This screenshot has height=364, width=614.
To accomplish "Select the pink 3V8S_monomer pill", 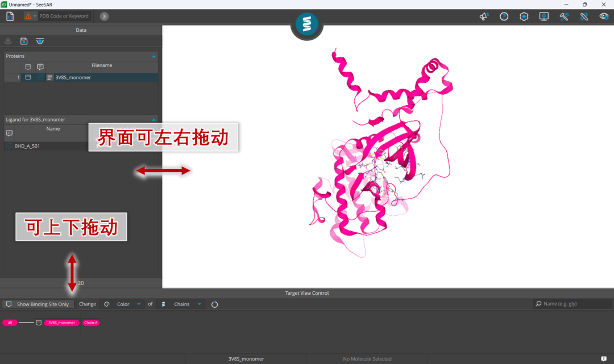I will pyautogui.click(x=61, y=323).
